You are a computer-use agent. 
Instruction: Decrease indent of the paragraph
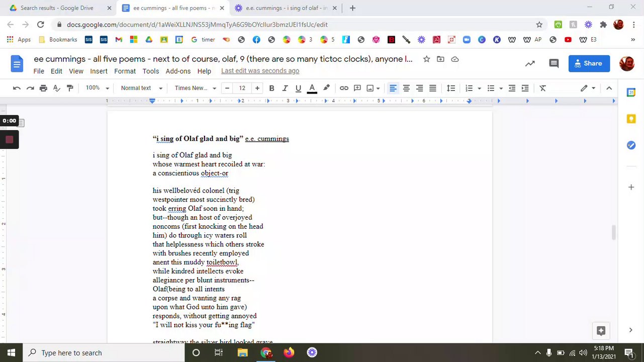pos(512,88)
